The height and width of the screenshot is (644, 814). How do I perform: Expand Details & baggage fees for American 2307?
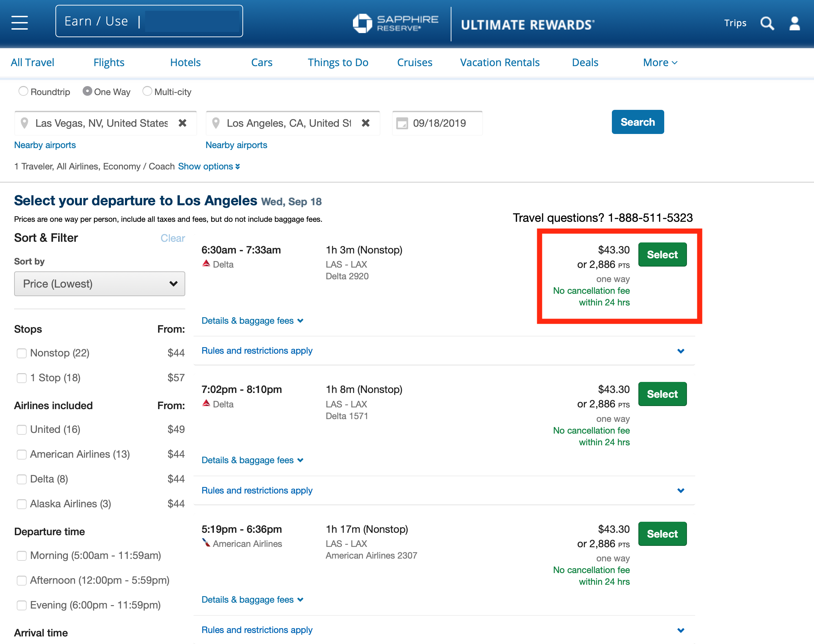coord(252,600)
